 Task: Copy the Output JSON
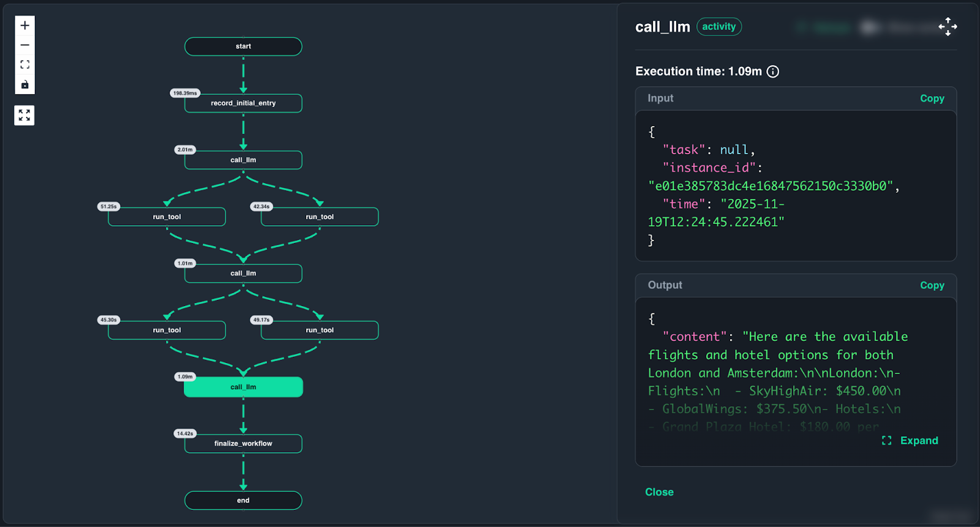932,285
